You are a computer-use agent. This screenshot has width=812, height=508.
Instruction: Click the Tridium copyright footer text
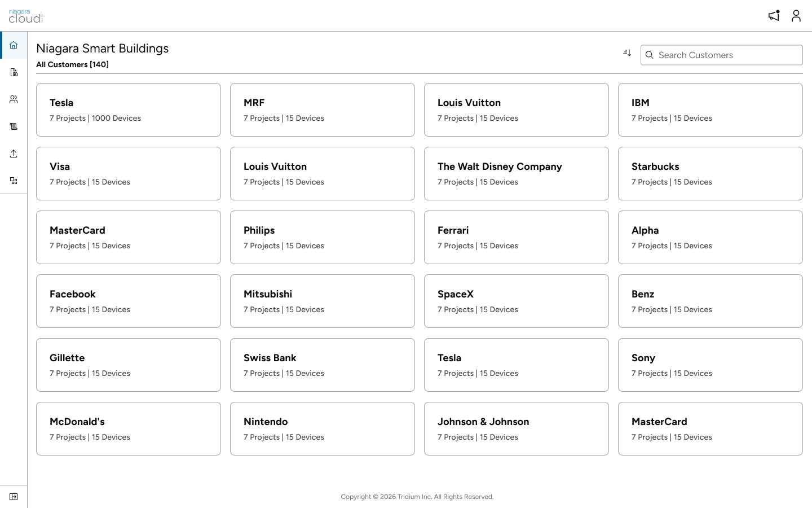point(417,497)
